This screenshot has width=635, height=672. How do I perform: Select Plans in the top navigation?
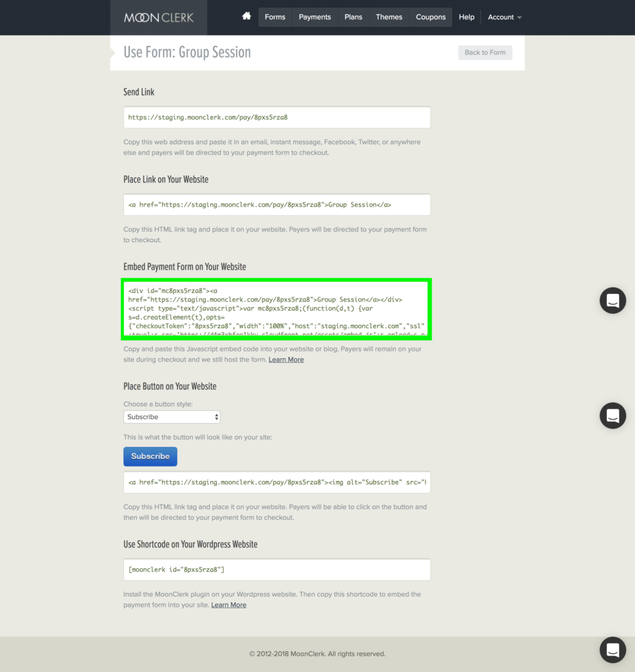[x=354, y=17]
